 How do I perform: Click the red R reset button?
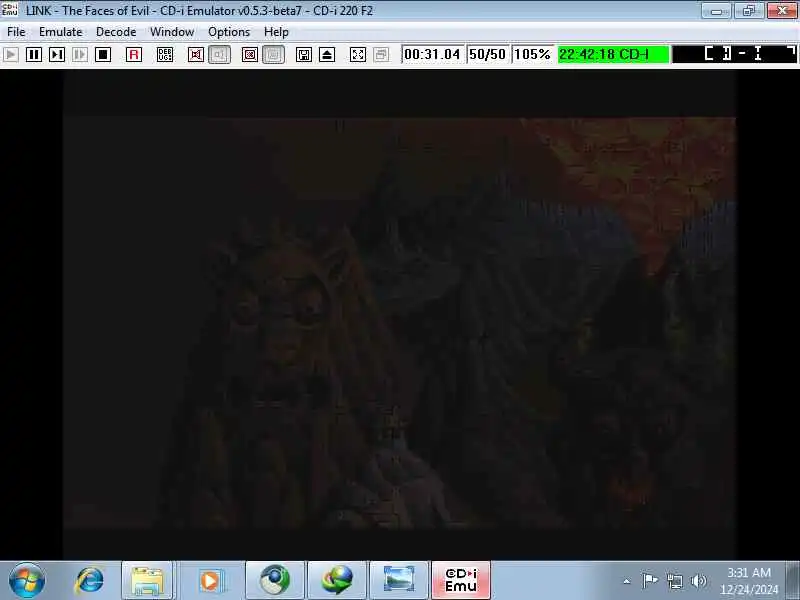click(134, 55)
